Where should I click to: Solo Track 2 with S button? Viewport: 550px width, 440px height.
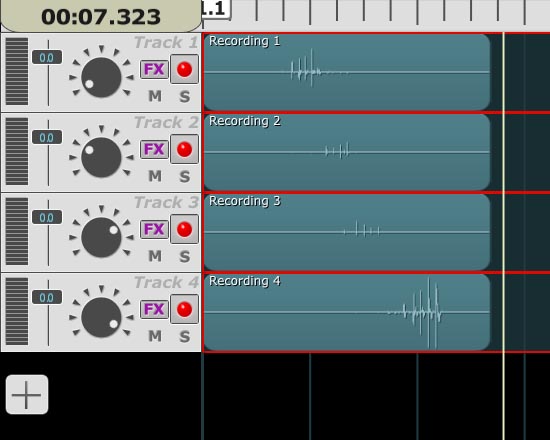[x=185, y=176]
